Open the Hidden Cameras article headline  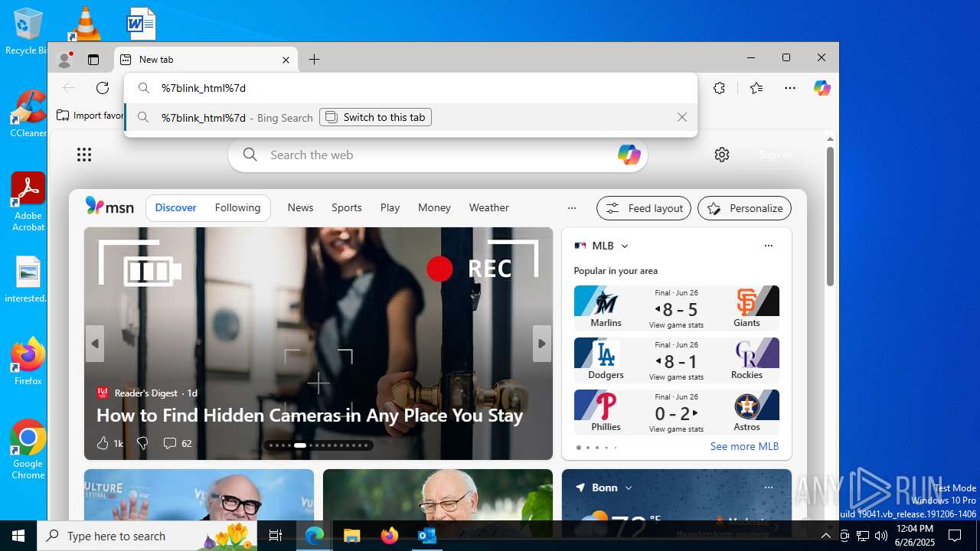coord(309,416)
